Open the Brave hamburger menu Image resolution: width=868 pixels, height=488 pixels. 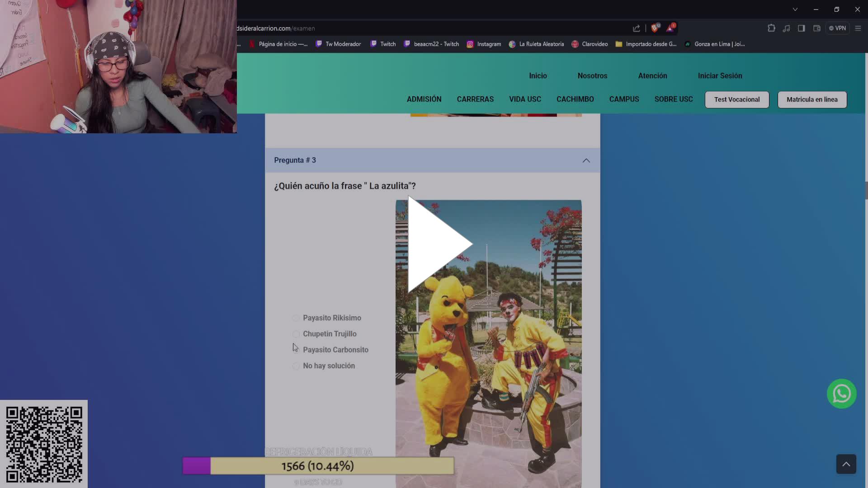click(x=858, y=28)
